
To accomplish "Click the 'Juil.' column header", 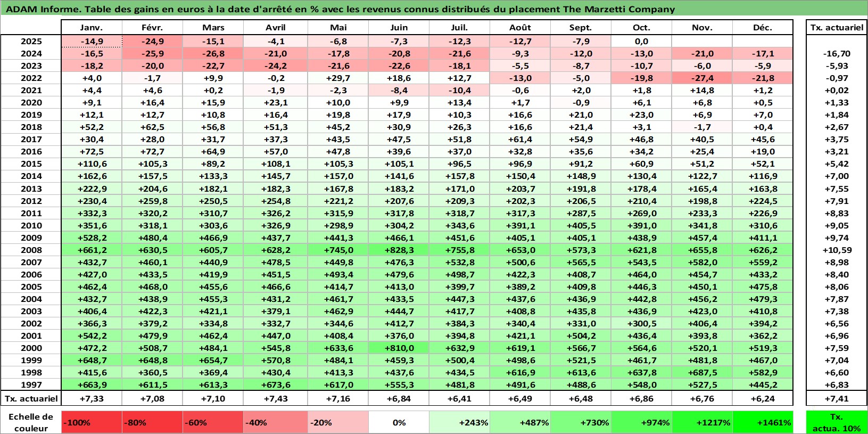I will coord(459,28).
